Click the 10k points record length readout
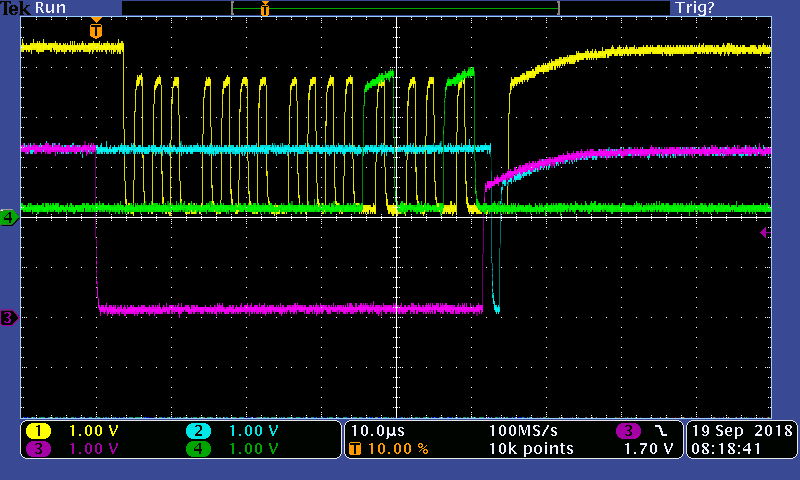 (531, 449)
